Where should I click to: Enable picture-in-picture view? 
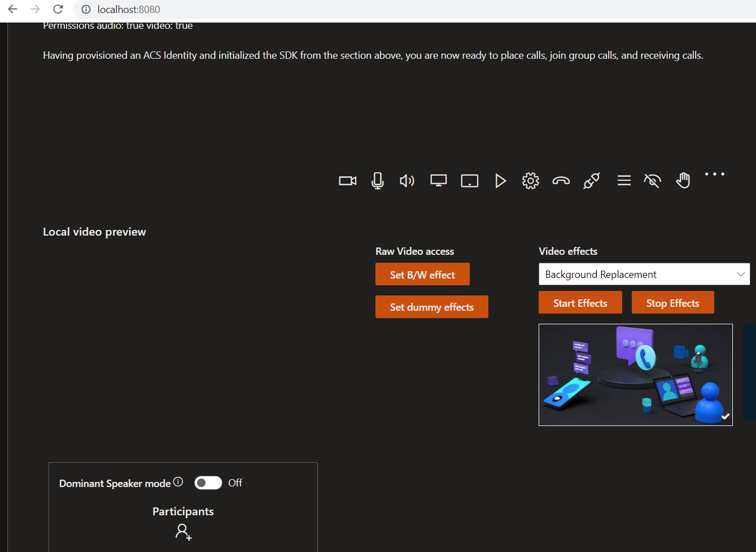(469, 180)
